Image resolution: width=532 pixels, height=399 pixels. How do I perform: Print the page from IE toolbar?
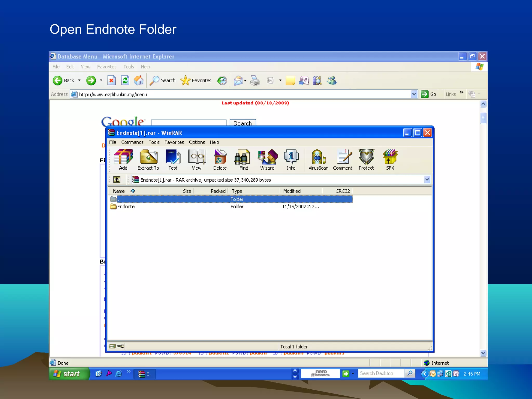coord(255,81)
